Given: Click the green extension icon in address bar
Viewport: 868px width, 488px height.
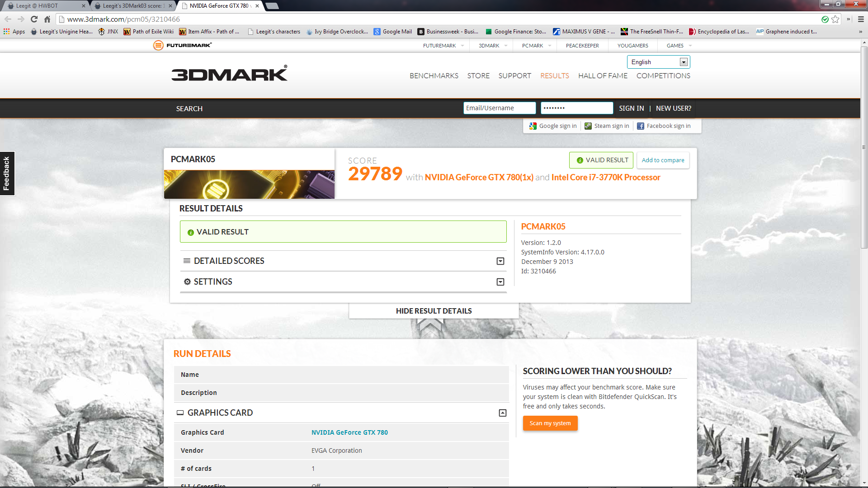Looking at the screenshot, I should pos(825,19).
